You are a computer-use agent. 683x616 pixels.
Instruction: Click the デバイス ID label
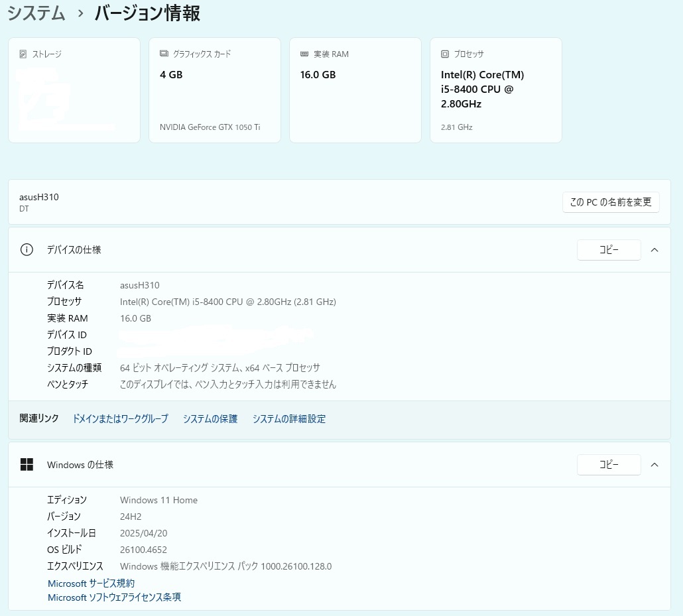tap(67, 335)
